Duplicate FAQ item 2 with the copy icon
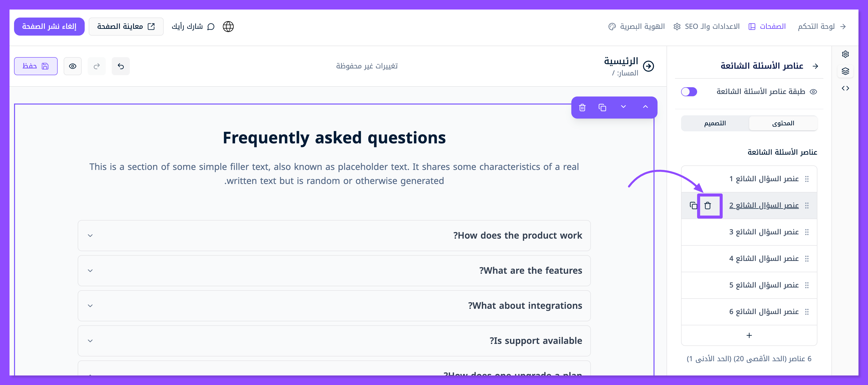 coord(693,206)
